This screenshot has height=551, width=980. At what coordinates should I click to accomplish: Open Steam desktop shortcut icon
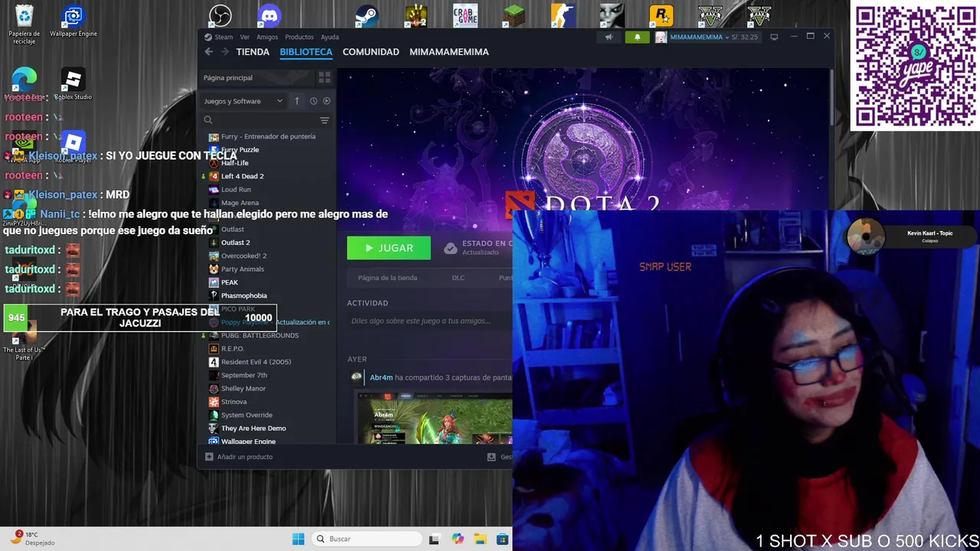coord(367,15)
